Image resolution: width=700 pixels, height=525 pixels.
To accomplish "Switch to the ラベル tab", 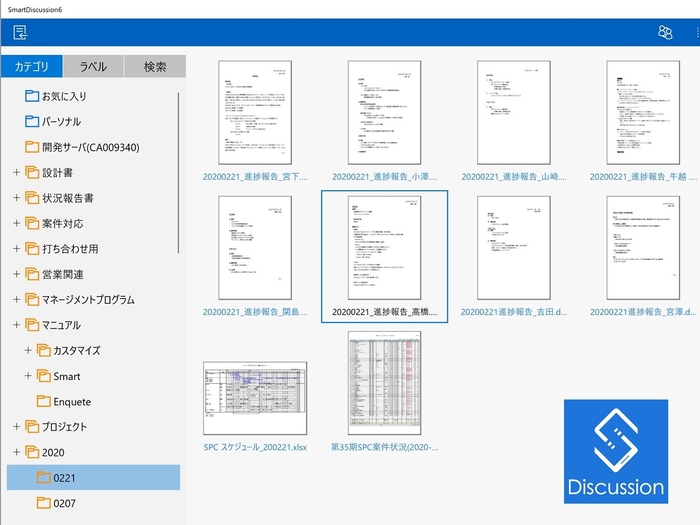I will pyautogui.click(x=93, y=67).
